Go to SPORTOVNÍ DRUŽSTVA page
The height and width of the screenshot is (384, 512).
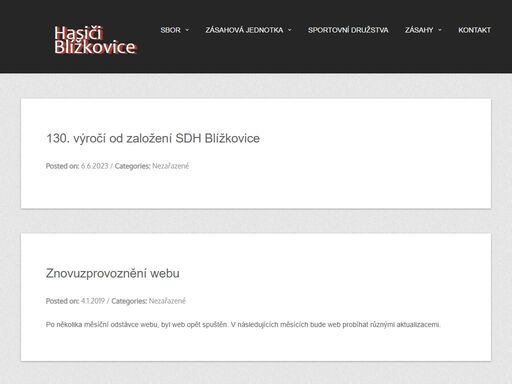click(348, 30)
